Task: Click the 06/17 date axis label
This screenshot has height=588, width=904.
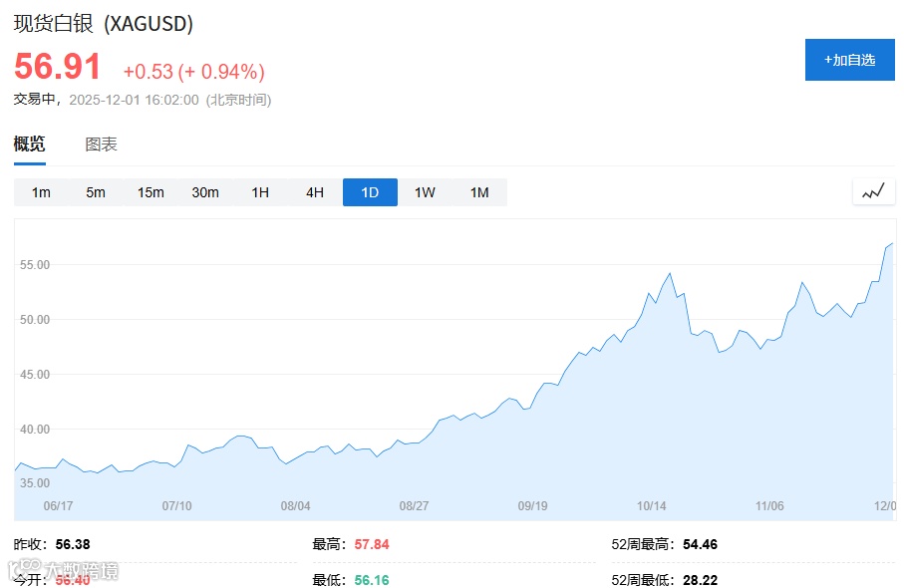Action: click(x=58, y=506)
